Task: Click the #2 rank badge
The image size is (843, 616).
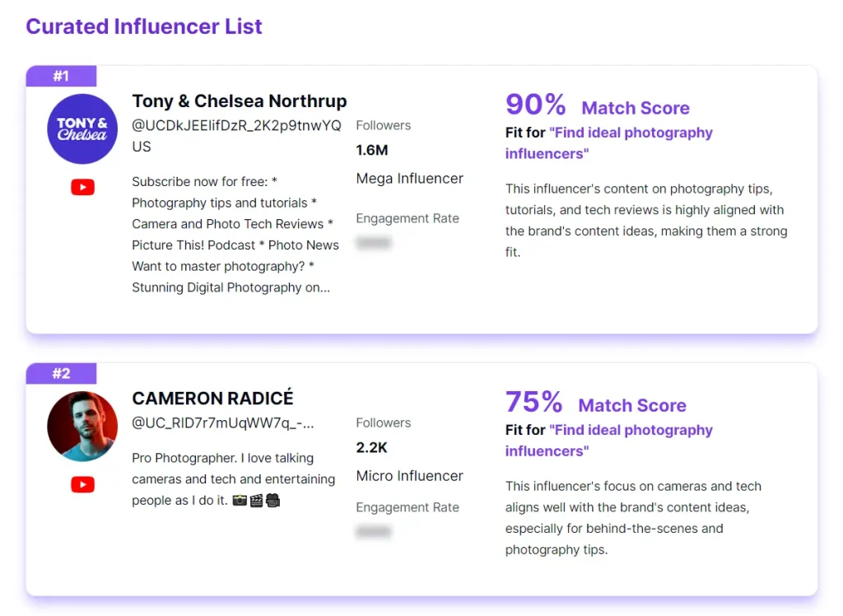Action: pyautogui.click(x=62, y=373)
